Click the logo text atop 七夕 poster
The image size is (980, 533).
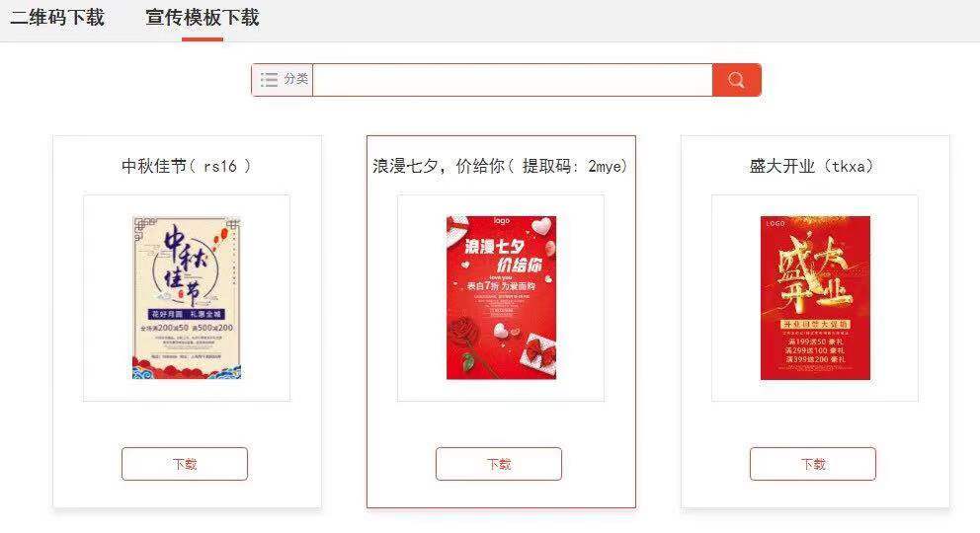tap(501, 221)
